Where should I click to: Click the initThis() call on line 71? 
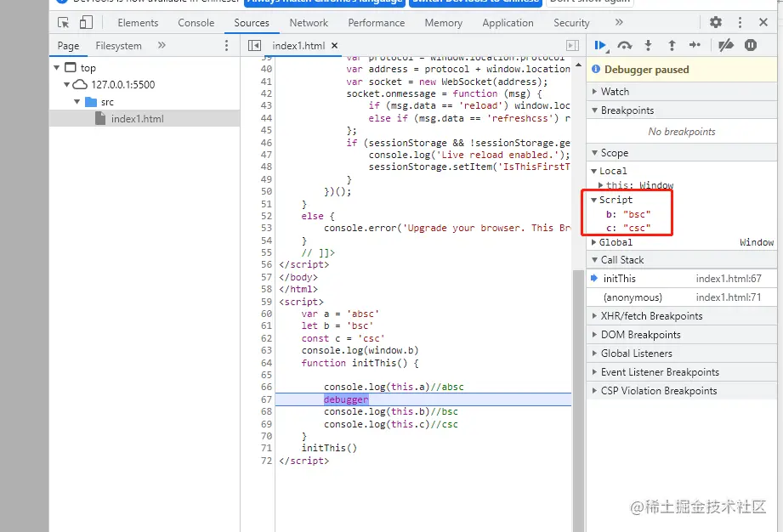329,448
